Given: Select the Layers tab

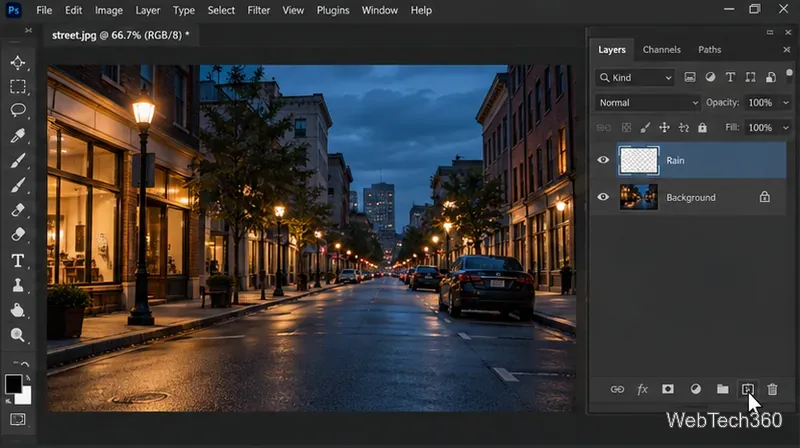Looking at the screenshot, I should (612, 49).
